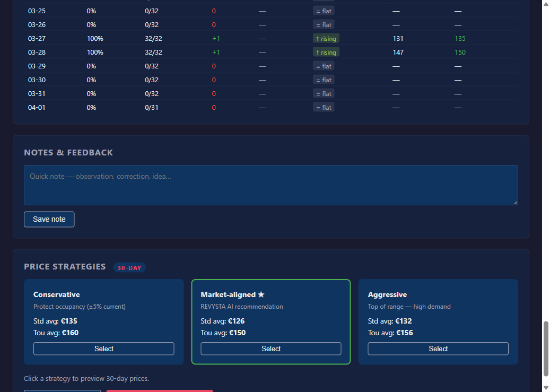Click the flat badge in the 03-30 row
Image resolution: width=550 pixels, height=392 pixels.
click(324, 80)
